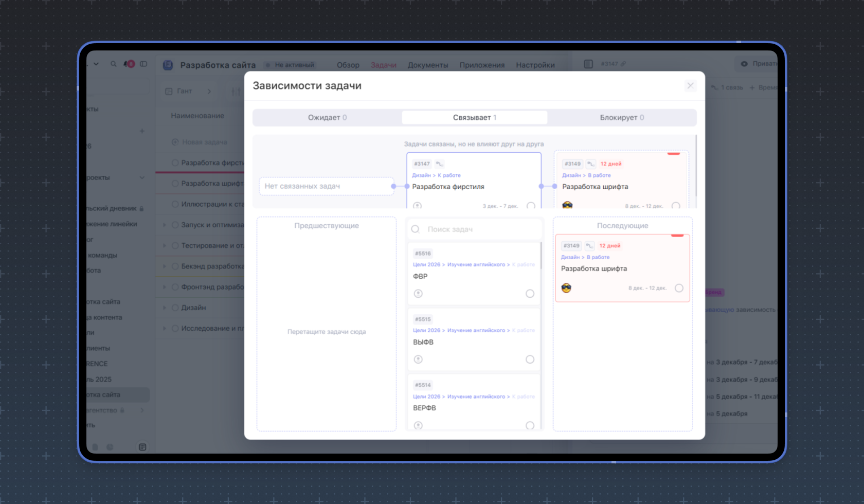Click the assignee placeholder icon on task ВЫФВ
Viewport: 864px width, 504px height.
point(418,359)
